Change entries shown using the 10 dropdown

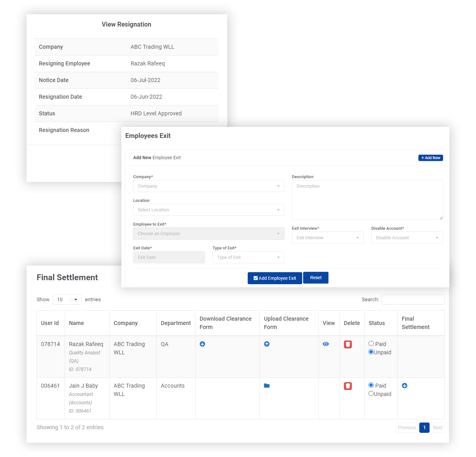pyautogui.click(x=67, y=300)
